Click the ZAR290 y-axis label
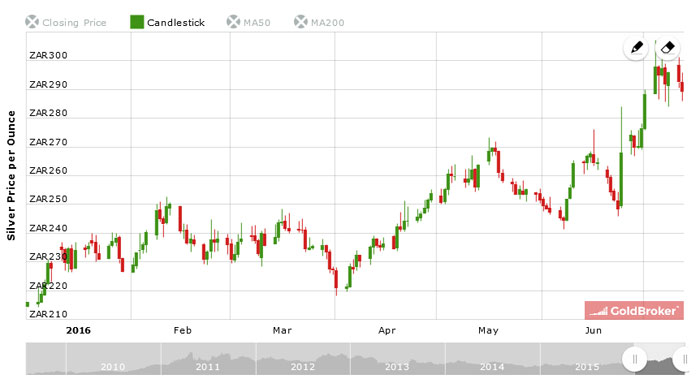Viewport: 700px width, 379px height. tap(48, 85)
